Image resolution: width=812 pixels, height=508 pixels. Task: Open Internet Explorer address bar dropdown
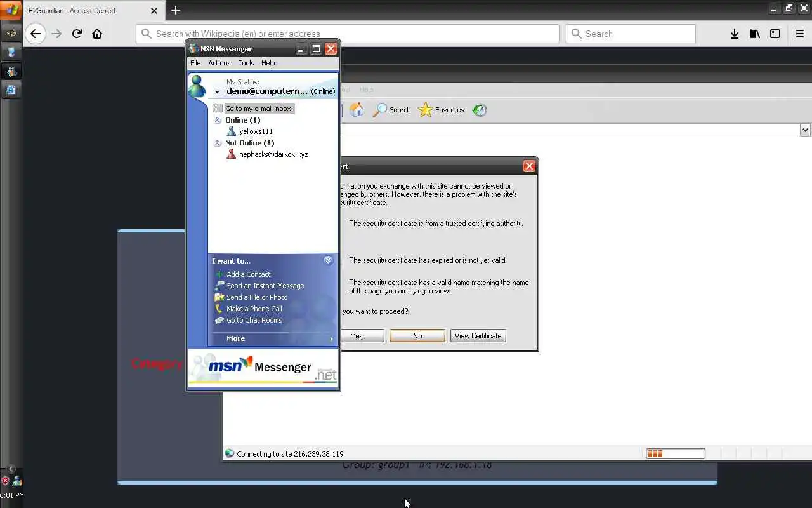805,130
